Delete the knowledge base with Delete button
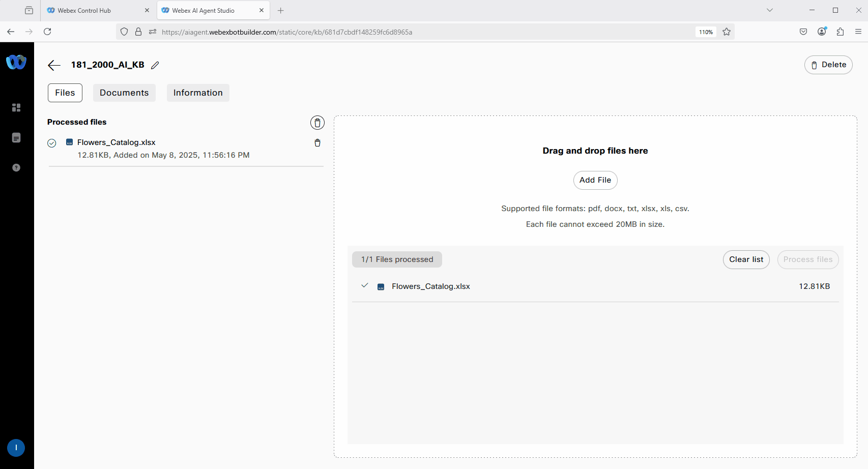868x469 pixels. tap(828, 65)
